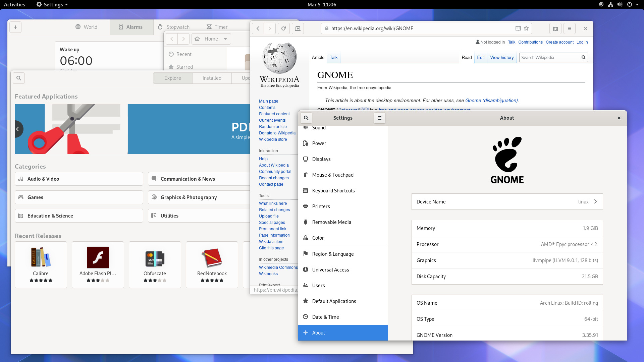644x362 pixels.
Task: Open Wikipedia Talk tab
Action: 333,58
